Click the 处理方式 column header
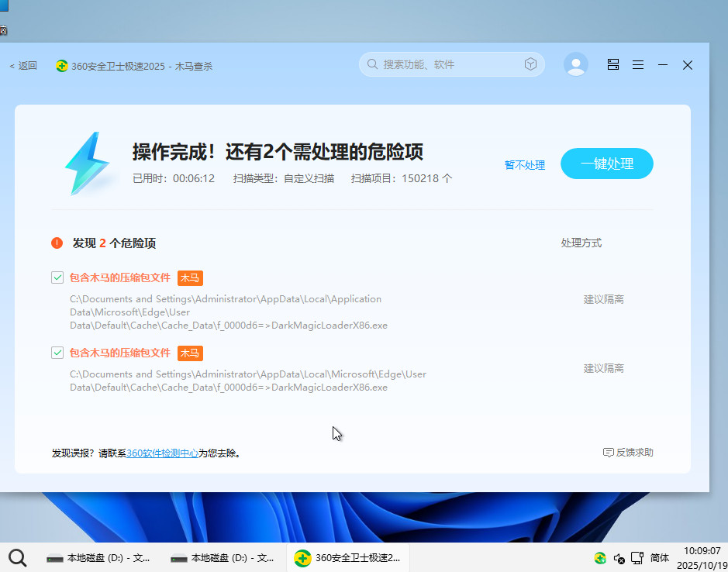Viewport: 728px width, 572px height. pos(581,243)
